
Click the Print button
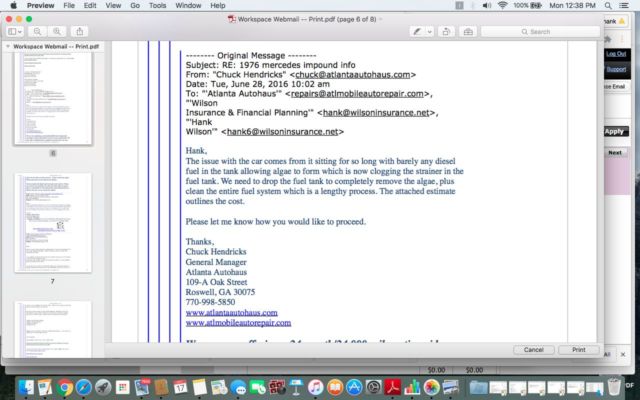(x=578, y=350)
